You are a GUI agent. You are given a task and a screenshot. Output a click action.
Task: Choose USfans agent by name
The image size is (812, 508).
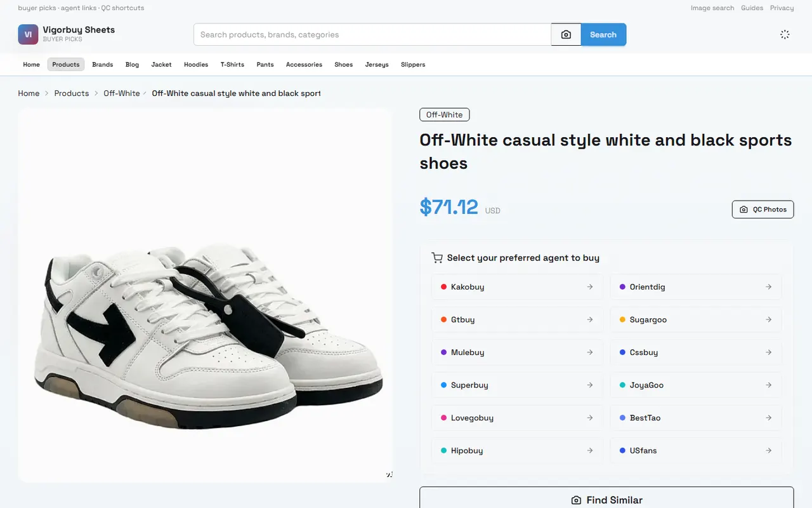643,451
